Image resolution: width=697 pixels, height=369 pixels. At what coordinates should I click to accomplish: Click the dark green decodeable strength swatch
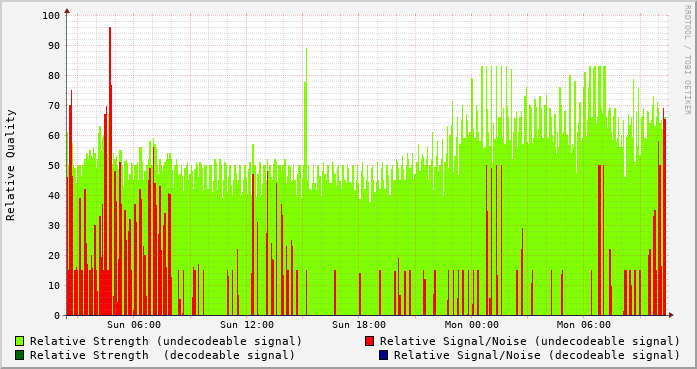pyautogui.click(x=20, y=355)
